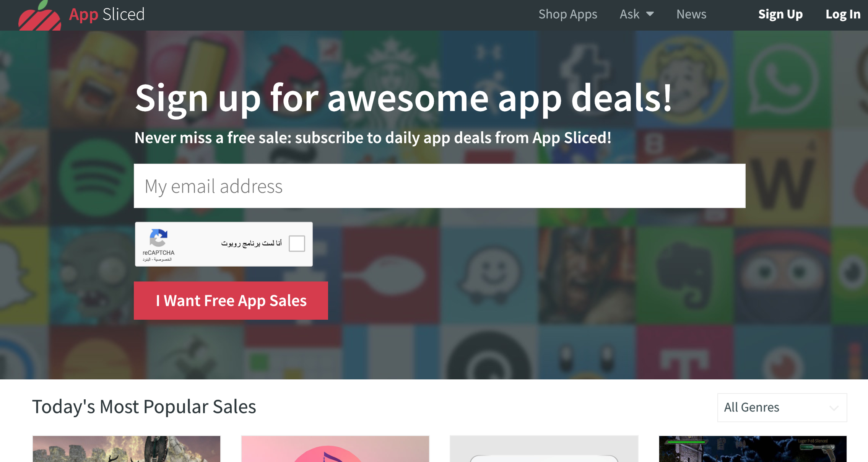Open the dark shooter game sale thumbnail
The height and width of the screenshot is (462, 868).
pos(753,449)
